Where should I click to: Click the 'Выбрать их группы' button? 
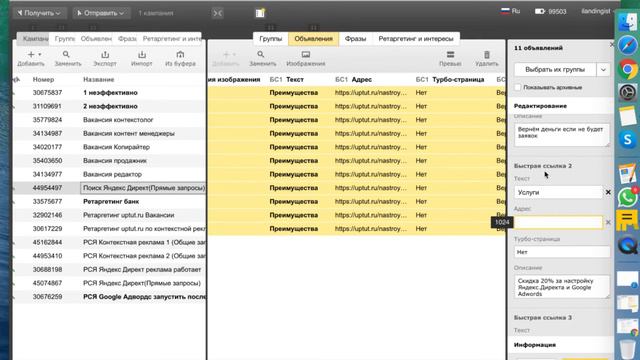[555, 69]
